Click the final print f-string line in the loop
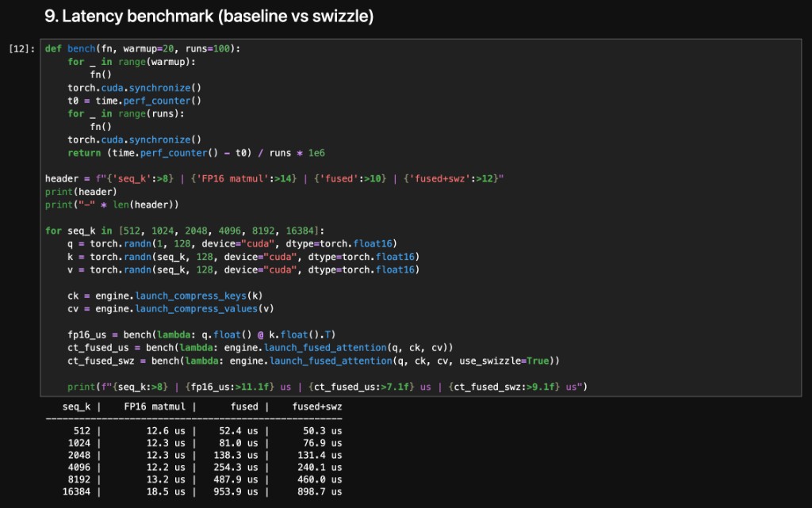 (326, 387)
